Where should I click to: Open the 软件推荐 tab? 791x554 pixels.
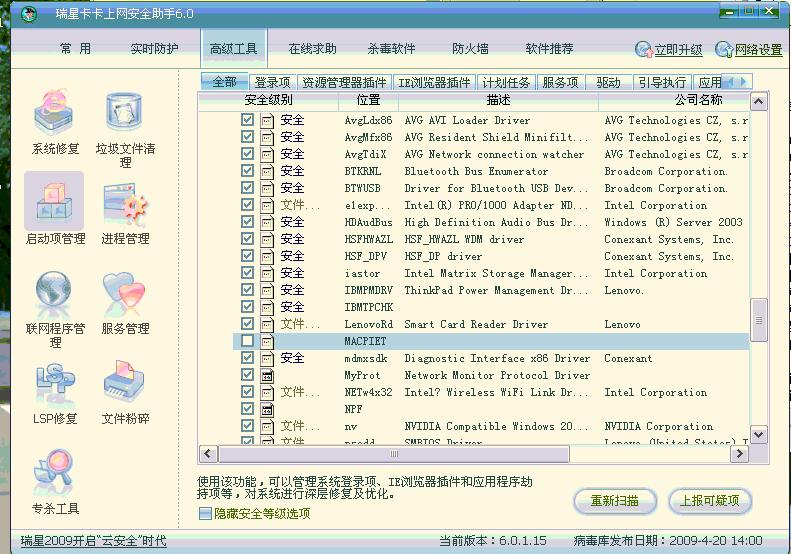coord(549,48)
